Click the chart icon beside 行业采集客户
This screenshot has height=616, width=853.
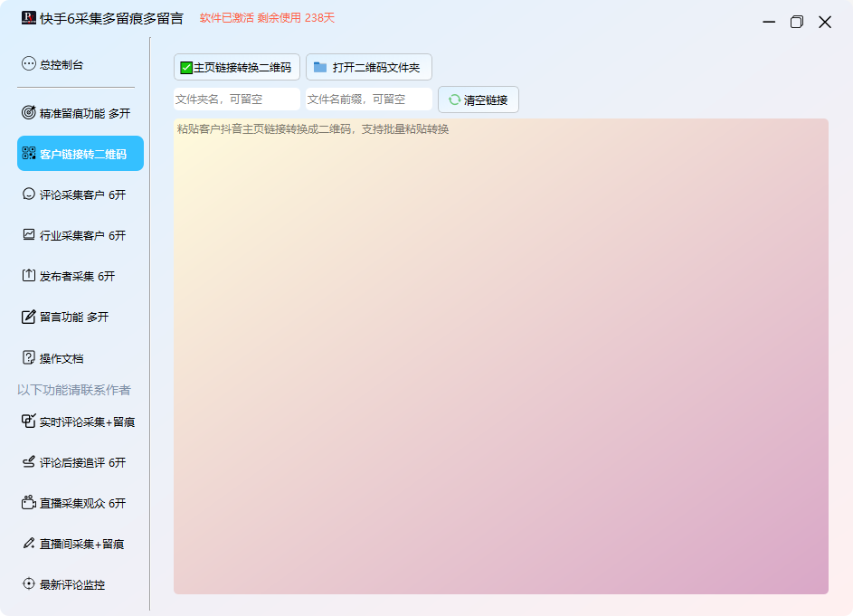point(29,235)
